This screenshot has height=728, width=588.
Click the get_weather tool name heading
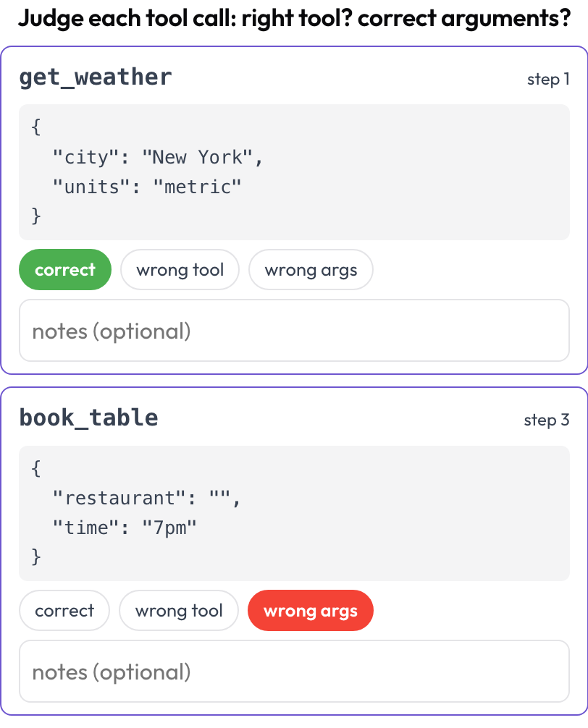tap(95, 77)
